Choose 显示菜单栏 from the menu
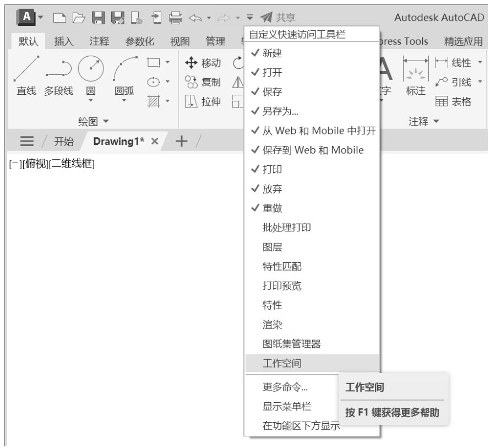490x448 pixels. 287,406
